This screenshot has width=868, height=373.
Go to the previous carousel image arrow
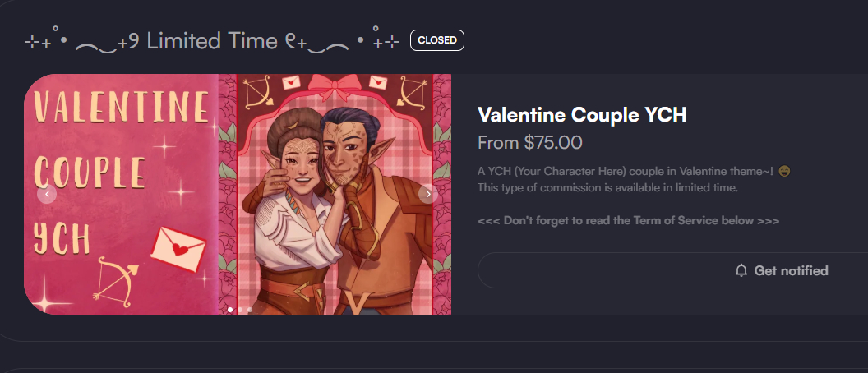[x=47, y=194]
